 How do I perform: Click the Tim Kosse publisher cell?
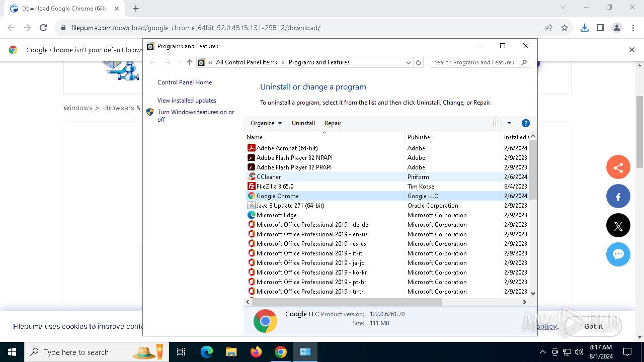[x=421, y=186]
